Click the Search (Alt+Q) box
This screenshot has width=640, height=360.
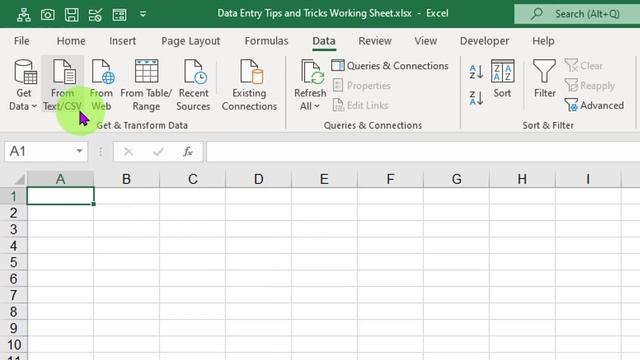[x=577, y=14]
